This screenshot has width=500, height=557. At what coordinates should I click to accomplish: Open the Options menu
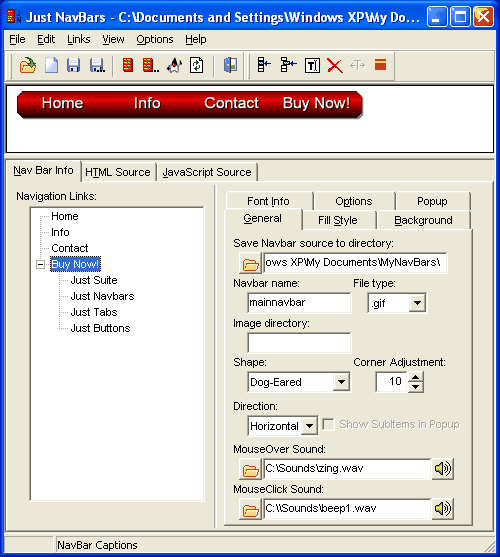[155, 39]
